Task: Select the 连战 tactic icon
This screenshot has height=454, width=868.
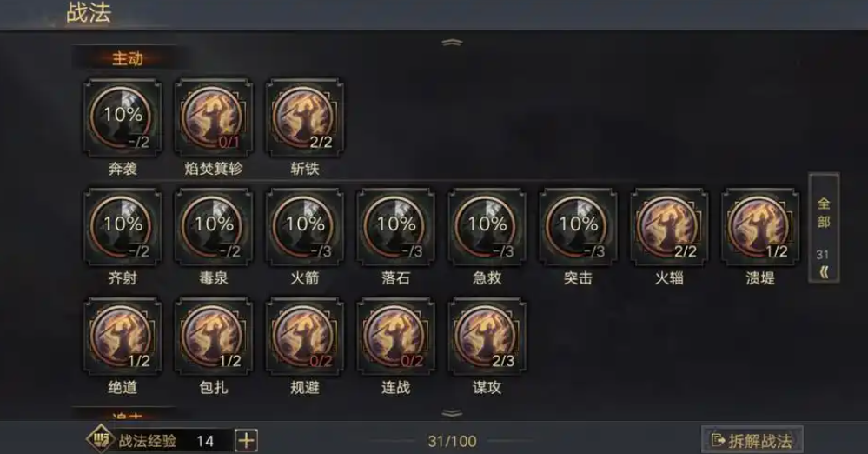Action: coord(396,336)
